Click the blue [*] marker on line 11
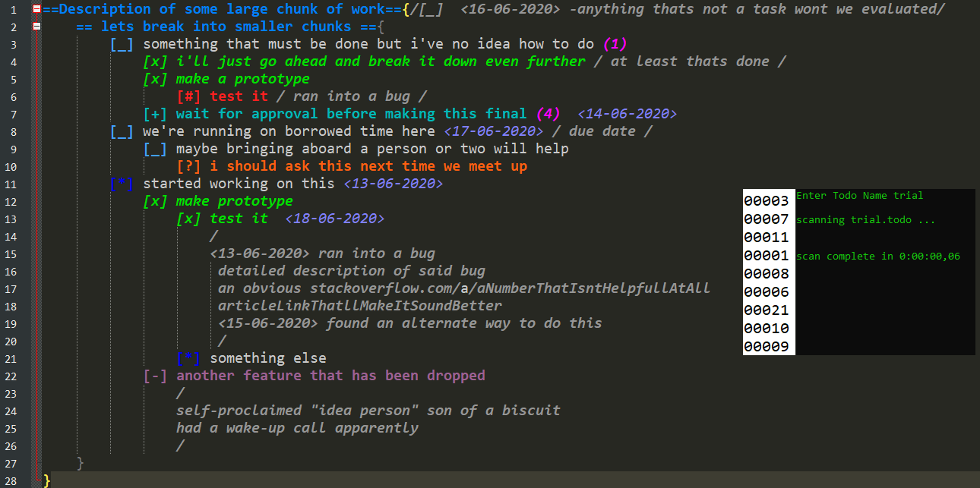 122,184
